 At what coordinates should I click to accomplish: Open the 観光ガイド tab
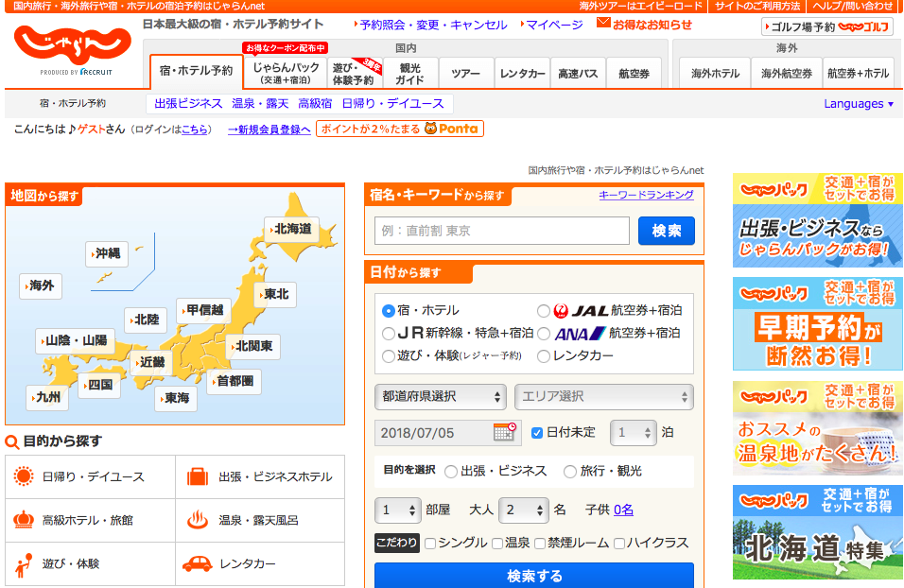click(409, 73)
